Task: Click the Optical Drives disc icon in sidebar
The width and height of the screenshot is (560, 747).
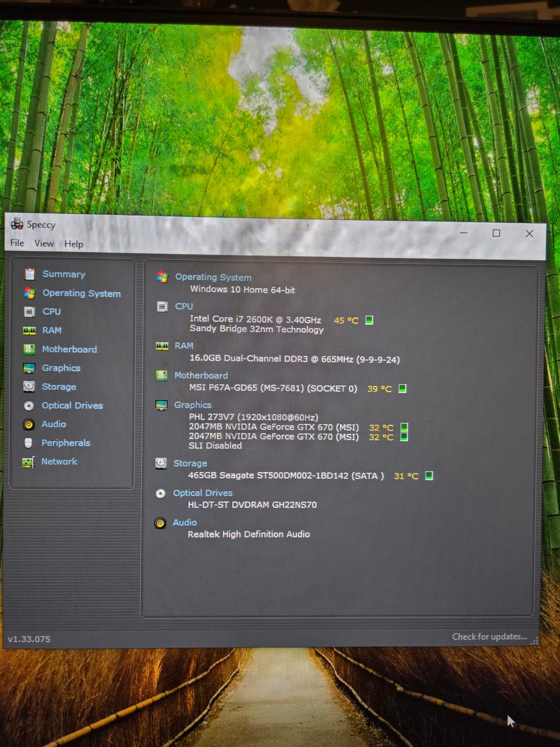Action: pos(29,406)
